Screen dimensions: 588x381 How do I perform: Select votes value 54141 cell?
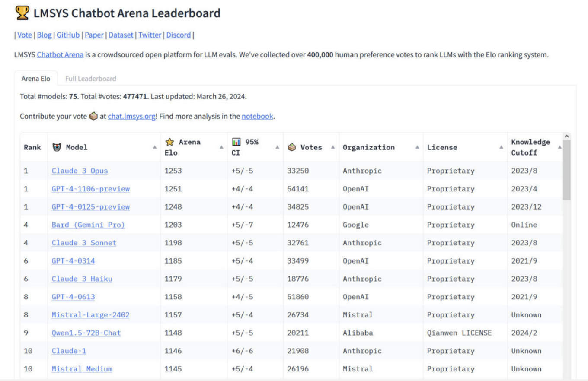[x=311, y=189]
